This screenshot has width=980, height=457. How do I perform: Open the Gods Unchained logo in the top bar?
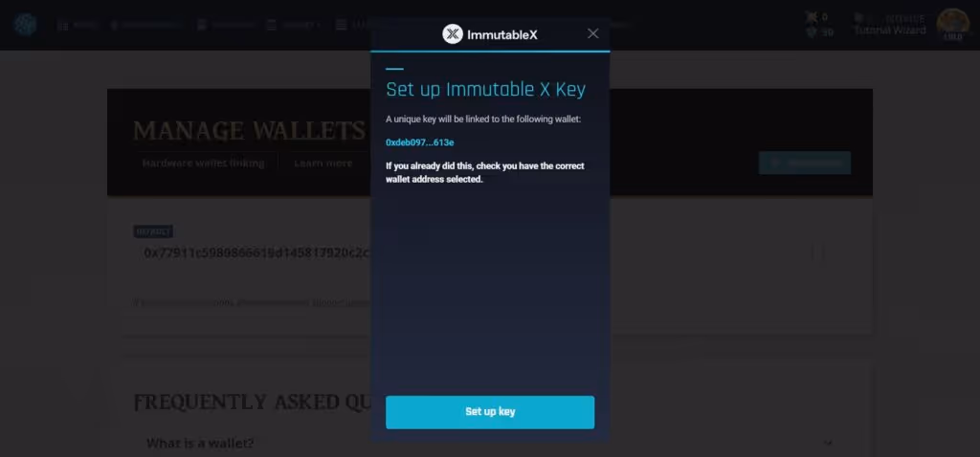point(25,25)
